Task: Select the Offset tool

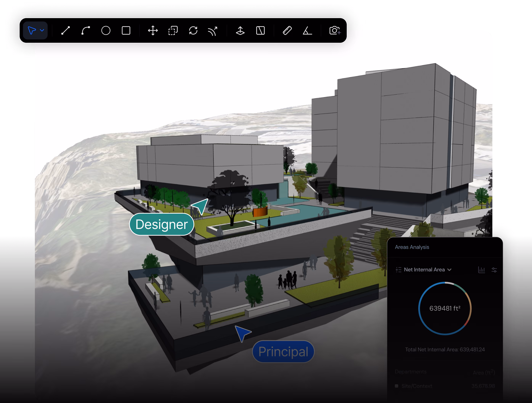Action: pos(213,31)
